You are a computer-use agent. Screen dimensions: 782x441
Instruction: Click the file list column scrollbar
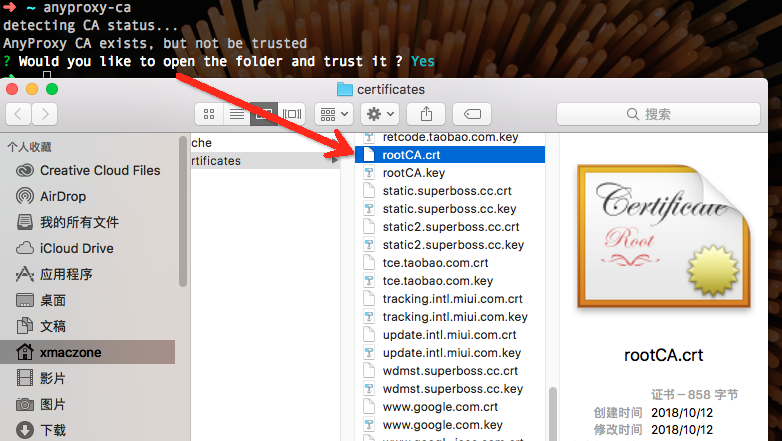pos(552,414)
